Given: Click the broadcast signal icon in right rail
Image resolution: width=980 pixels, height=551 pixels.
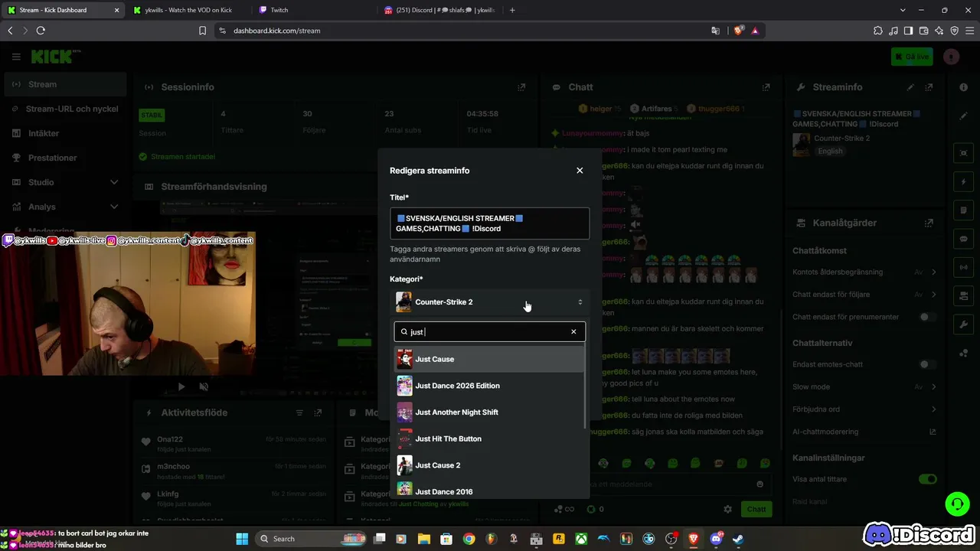Looking at the screenshot, I should point(963,267).
